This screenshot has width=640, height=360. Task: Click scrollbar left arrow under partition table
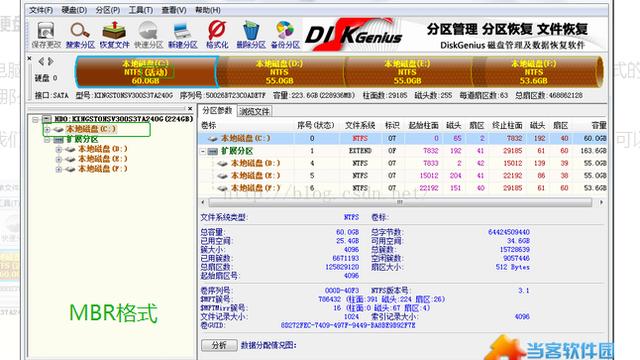(x=203, y=202)
